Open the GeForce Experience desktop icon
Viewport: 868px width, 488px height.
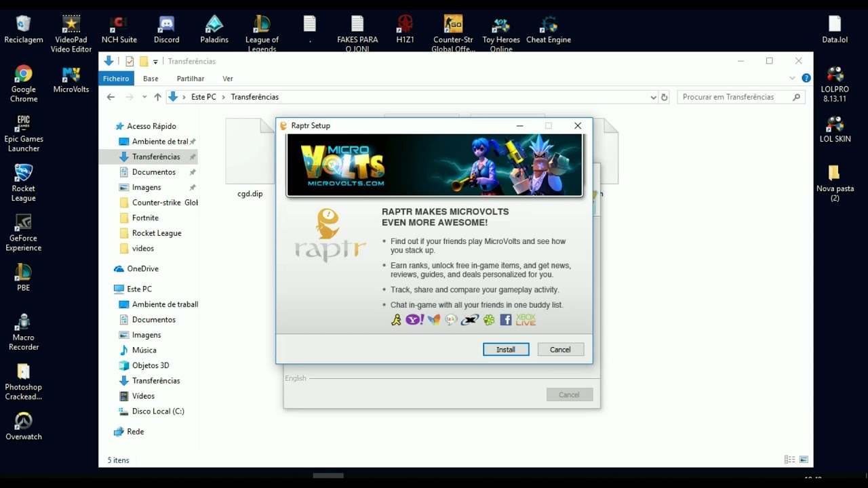[24, 232]
